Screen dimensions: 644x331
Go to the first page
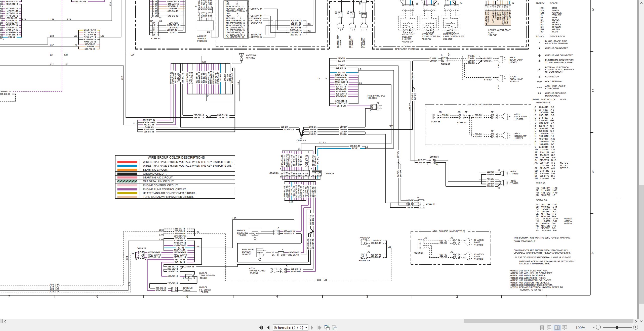tap(261, 327)
